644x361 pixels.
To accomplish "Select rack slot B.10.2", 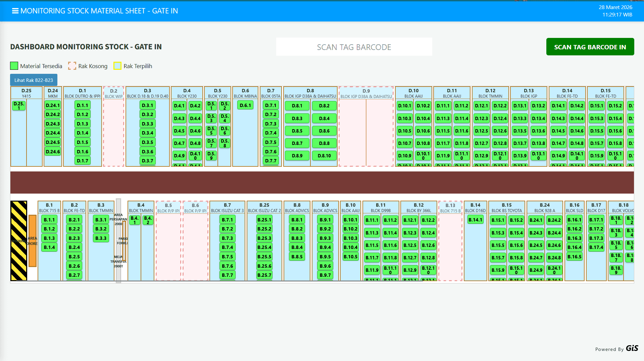I will pyautogui.click(x=350, y=229).
